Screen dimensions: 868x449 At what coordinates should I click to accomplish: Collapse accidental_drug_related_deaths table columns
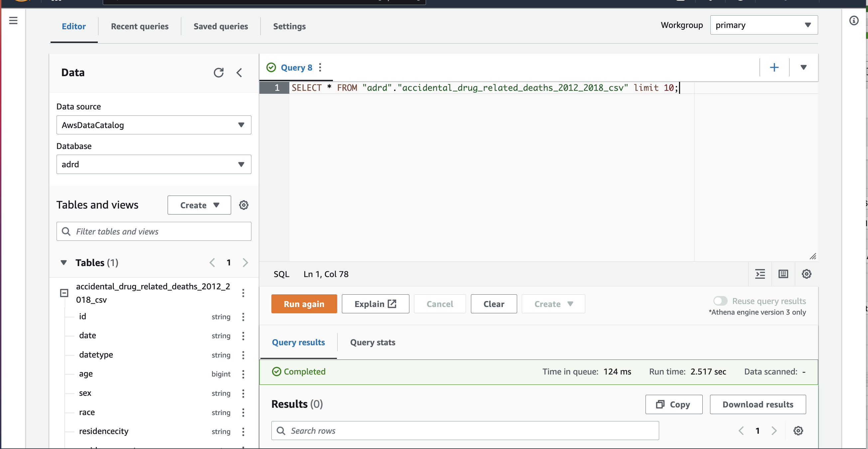(64, 293)
